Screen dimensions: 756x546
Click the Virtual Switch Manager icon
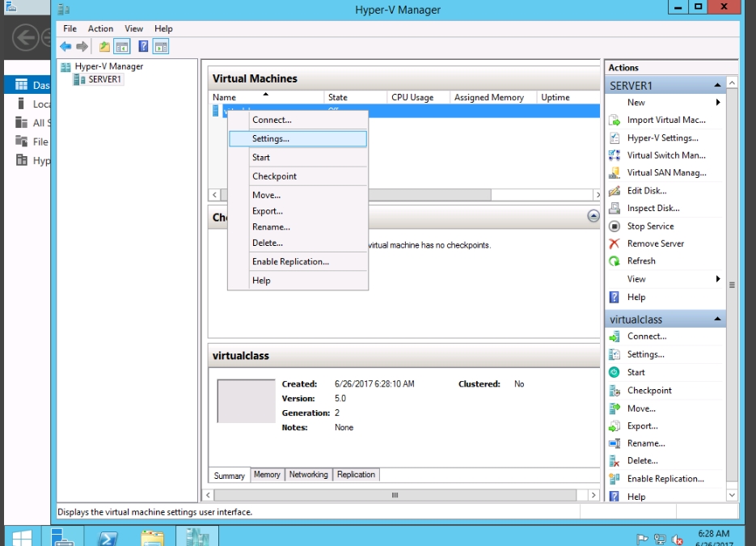(x=615, y=155)
